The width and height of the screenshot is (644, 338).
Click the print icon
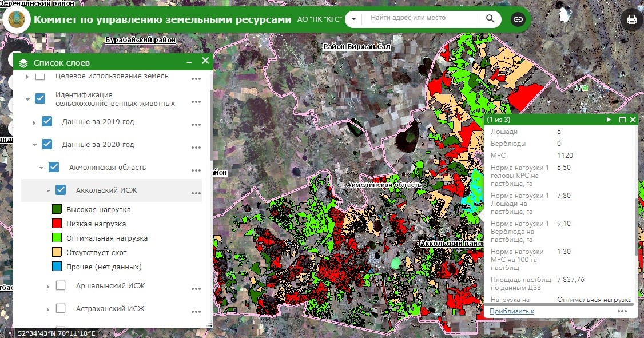coord(631,19)
